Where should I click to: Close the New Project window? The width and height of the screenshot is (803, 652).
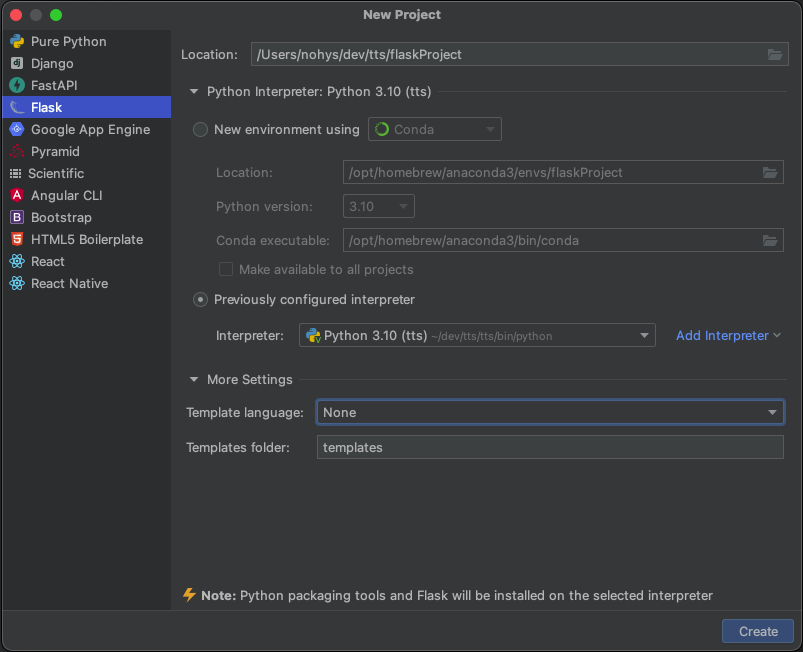[16, 15]
